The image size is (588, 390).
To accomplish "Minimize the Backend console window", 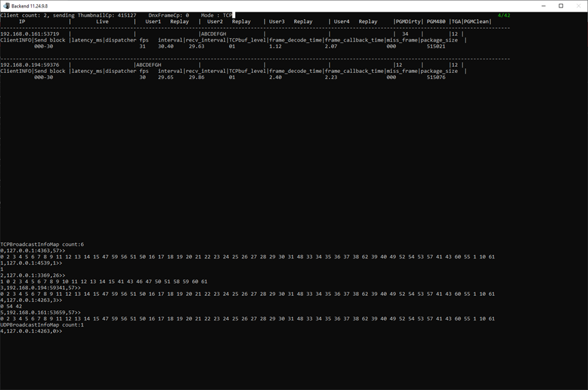I will (544, 6).
